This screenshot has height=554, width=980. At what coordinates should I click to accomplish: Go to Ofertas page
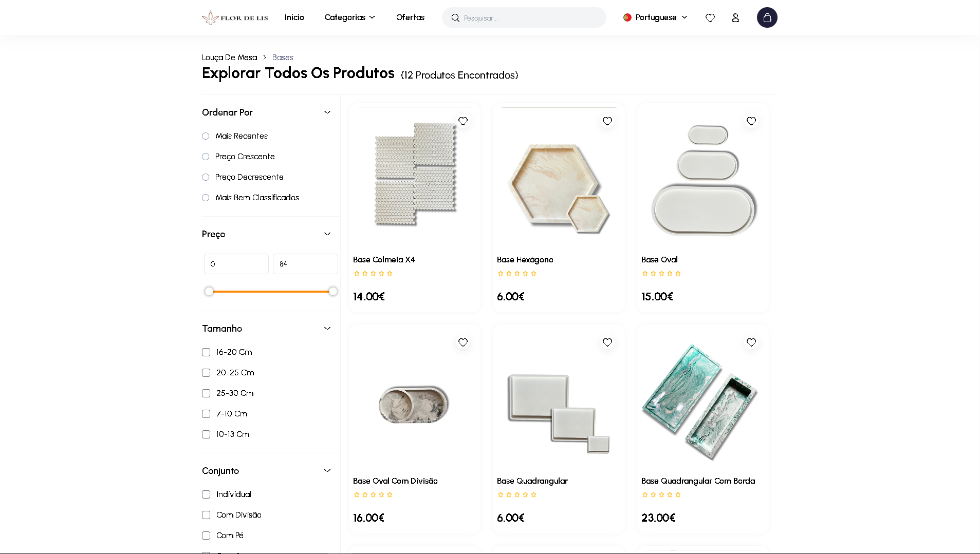[x=410, y=17]
